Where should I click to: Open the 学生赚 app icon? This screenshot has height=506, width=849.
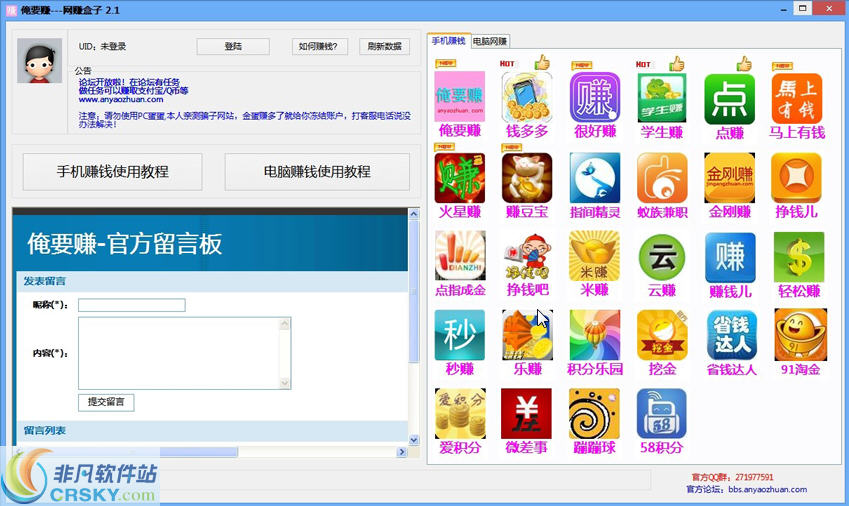click(662, 98)
